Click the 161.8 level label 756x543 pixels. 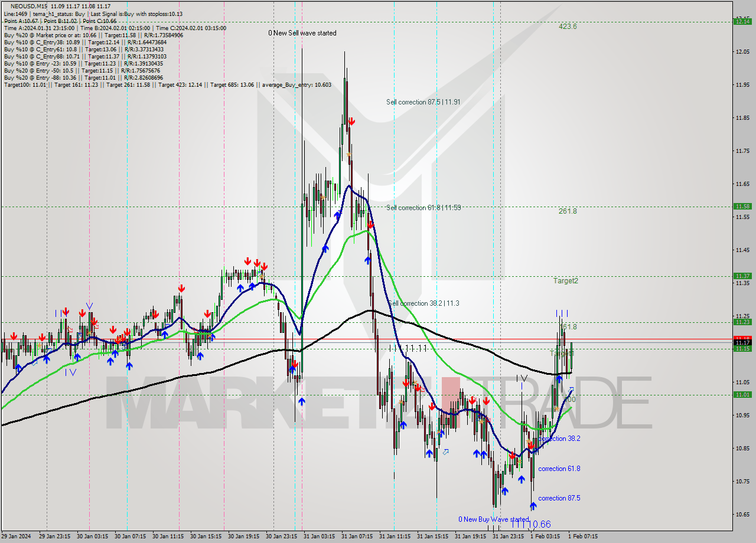point(568,327)
